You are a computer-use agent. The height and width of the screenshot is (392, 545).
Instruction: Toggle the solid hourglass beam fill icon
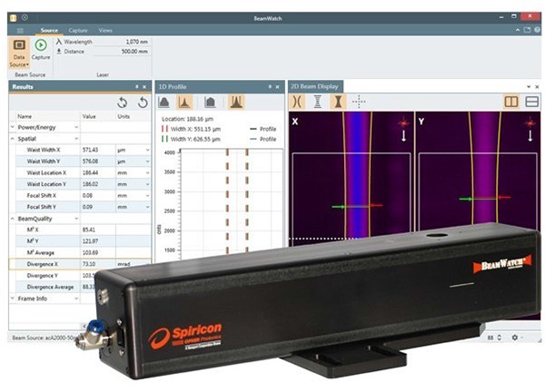(338, 102)
